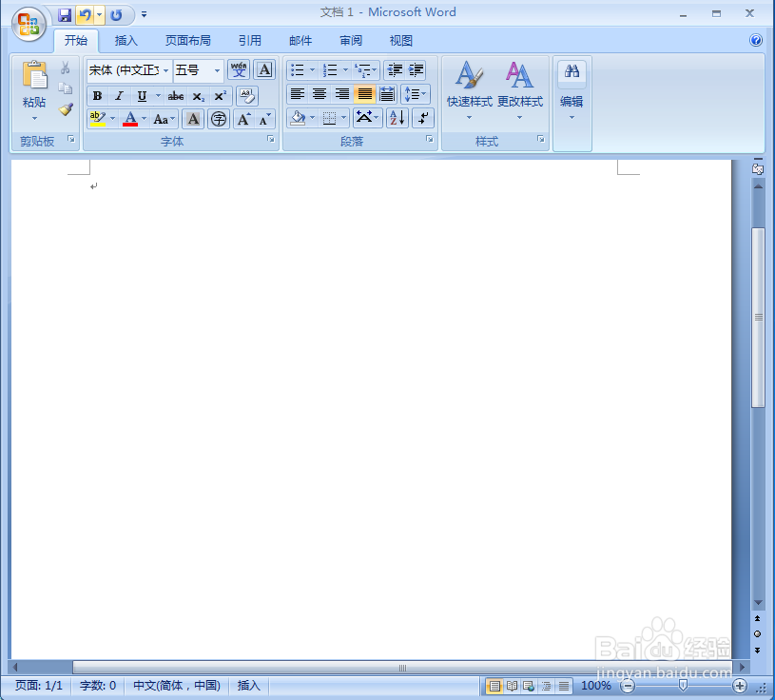Expand the bullets list dropdown arrow

pyautogui.click(x=312, y=70)
